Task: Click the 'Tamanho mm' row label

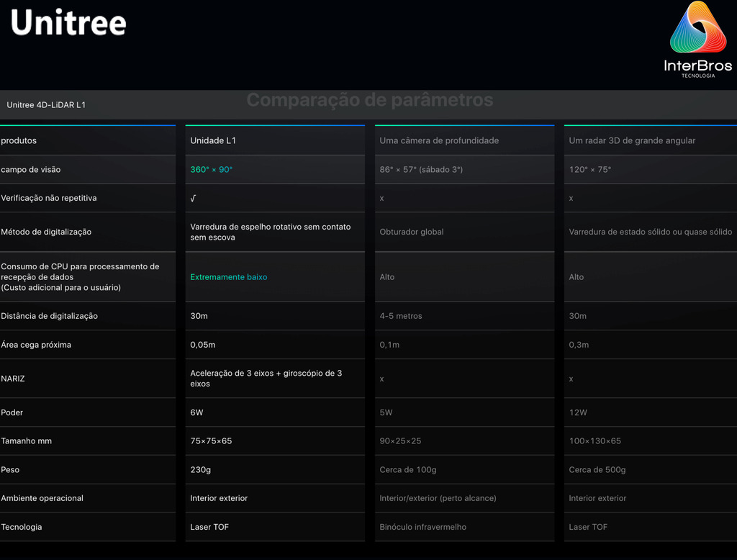Action: click(27, 441)
